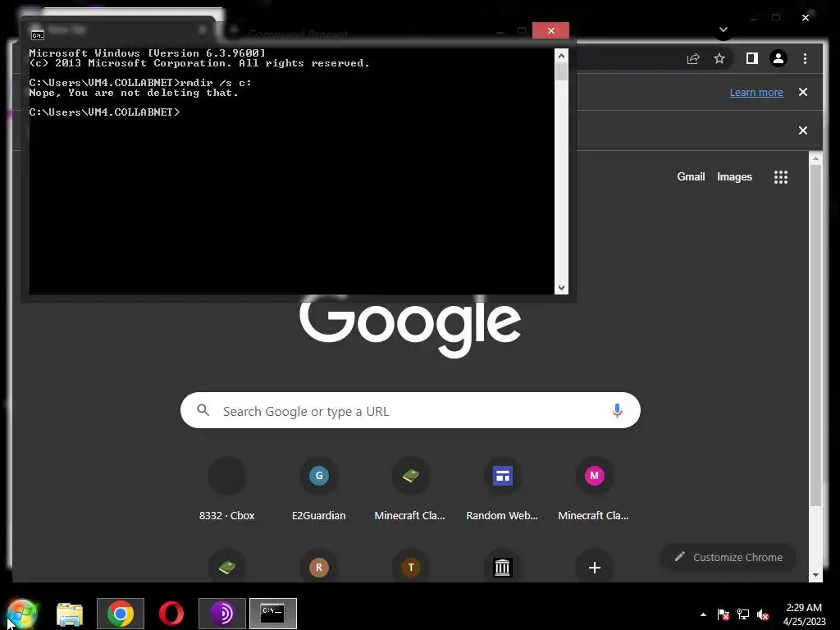Select the Command Prompt taskbar button

click(x=272, y=614)
